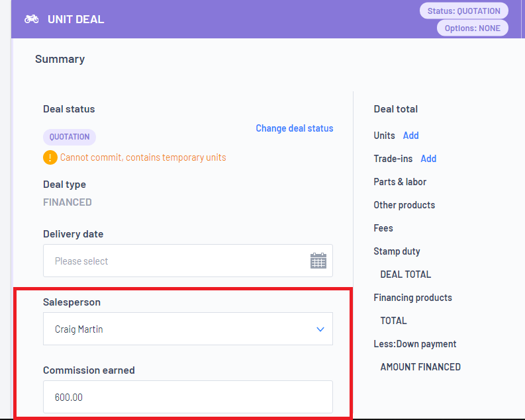Image resolution: width=525 pixels, height=420 pixels.
Task: Click the Status: QUOTATION badge
Action: click(464, 11)
